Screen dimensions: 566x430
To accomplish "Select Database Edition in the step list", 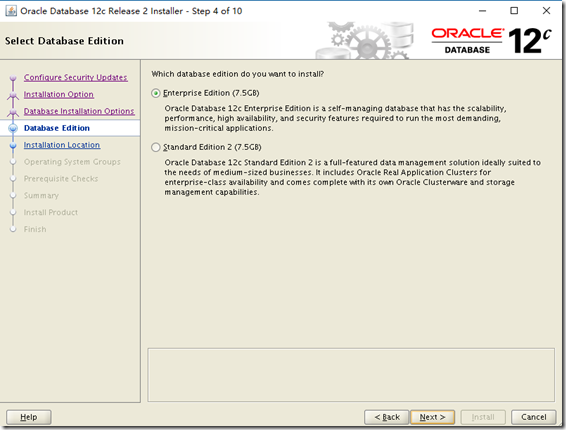I will (x=57, y=128).
